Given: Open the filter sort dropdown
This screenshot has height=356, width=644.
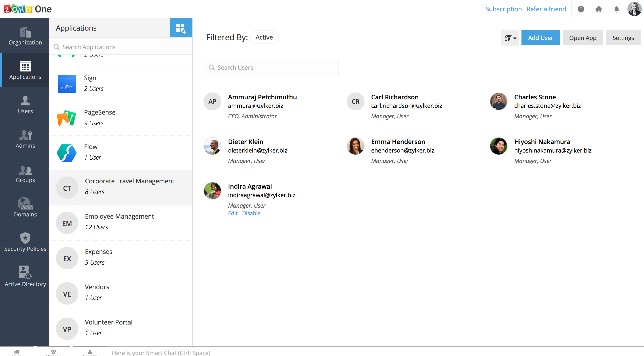Looking at the screenshot, I should (x=510, y=38).
